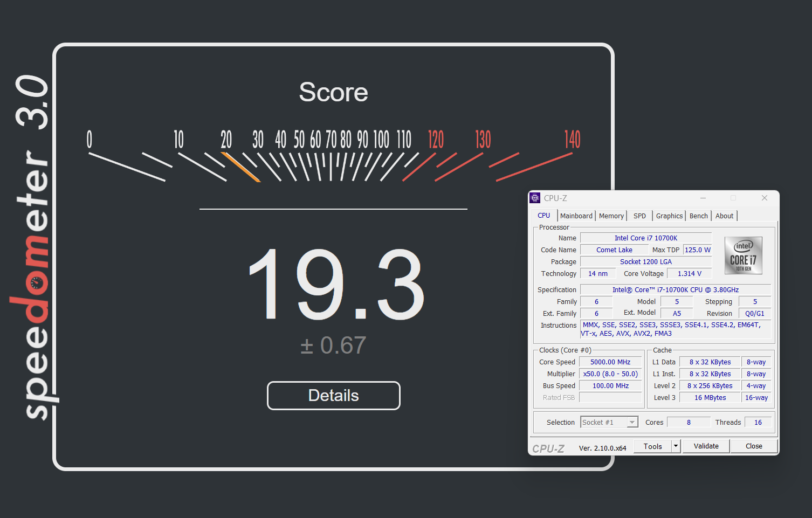Click the 120 mark on the gauge

click(x=436, y=140)
